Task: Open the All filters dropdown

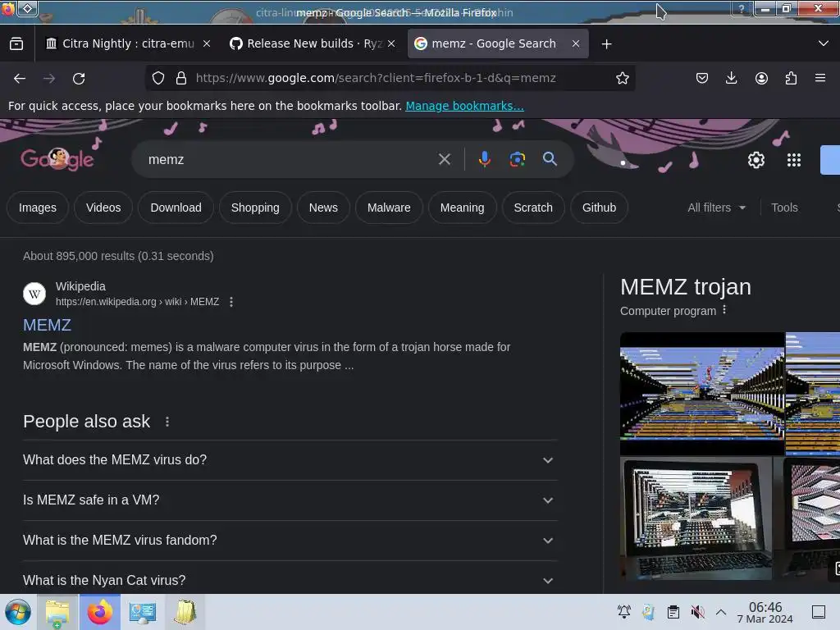Action: pyautogui.click(x=716, y=208)
